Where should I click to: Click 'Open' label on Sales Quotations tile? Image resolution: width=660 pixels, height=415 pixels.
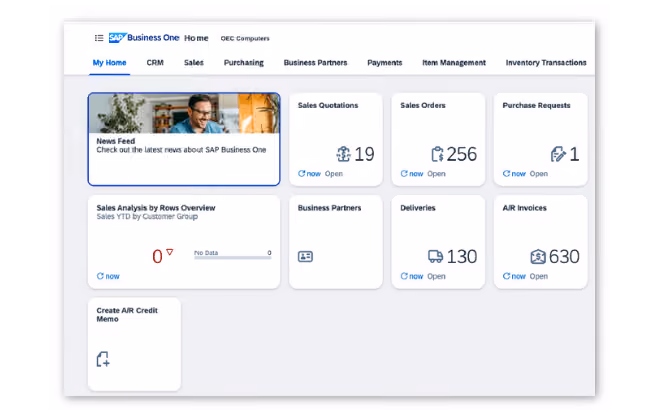tap(334, 173)
